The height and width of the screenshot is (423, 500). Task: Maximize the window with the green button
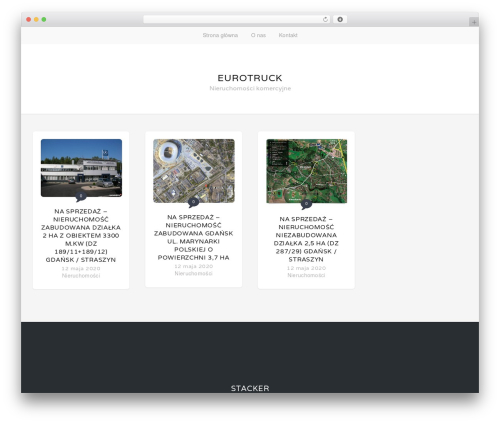pos(44,19)
